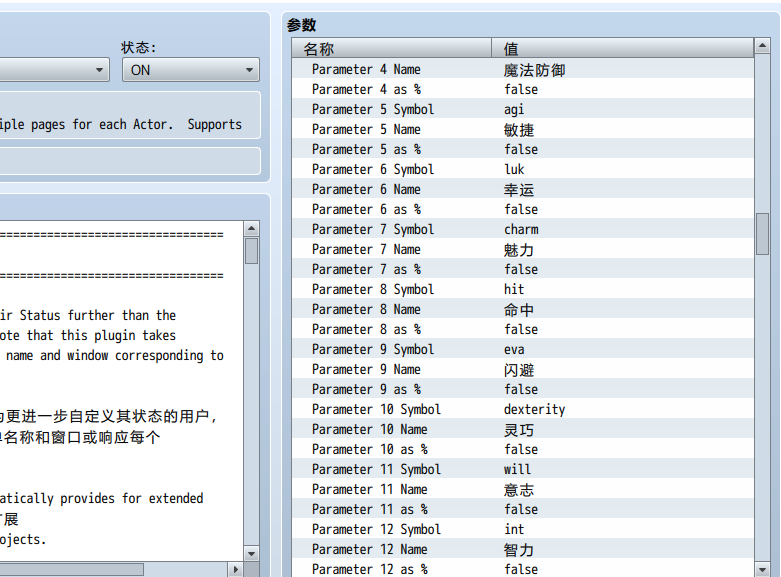Viewport: 781px width, 577px height.
Task: Click the value 智力
Action: [519, 550]
